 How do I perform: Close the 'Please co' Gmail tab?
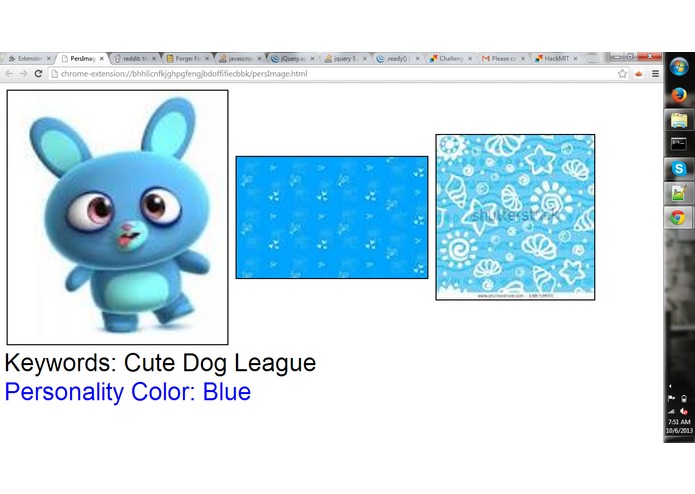coord(523,58)
